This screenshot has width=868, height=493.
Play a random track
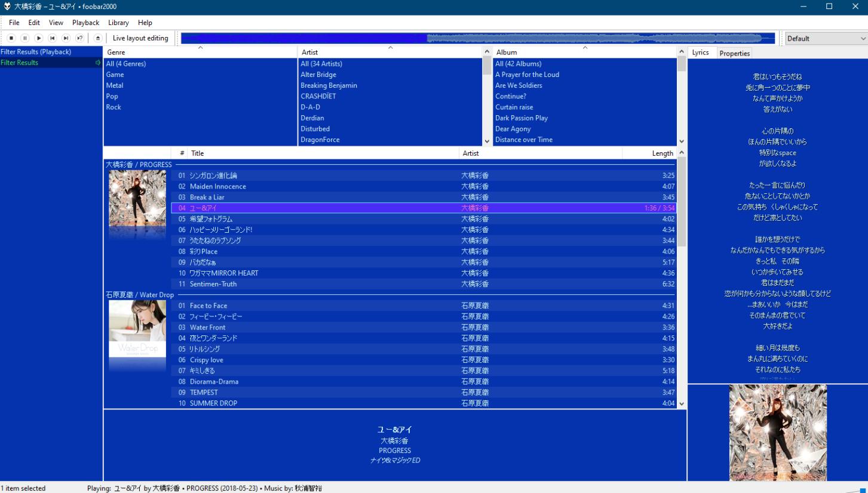79,38
